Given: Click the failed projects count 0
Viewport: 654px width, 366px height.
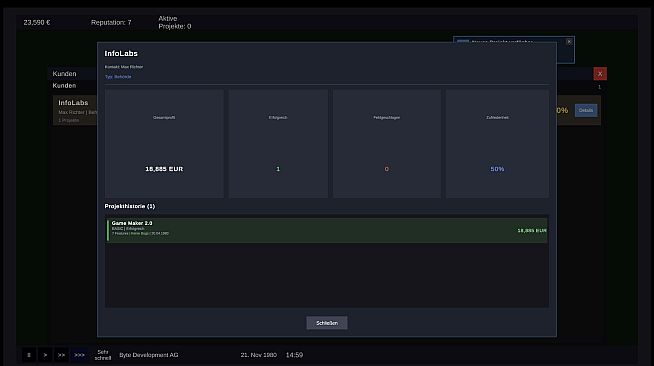Looking at the screenshot, I should coord(387,169).
